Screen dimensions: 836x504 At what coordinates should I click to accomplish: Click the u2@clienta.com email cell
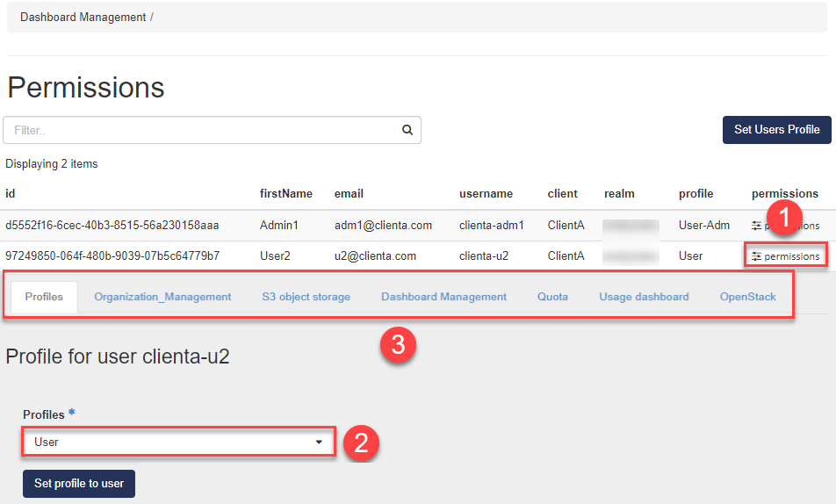[x=375, y=256]
